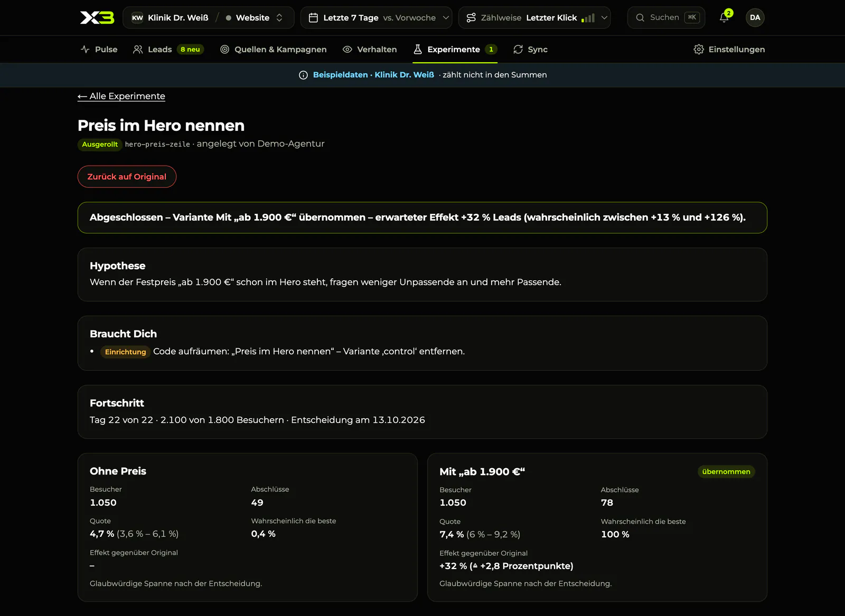The height and width of the screenshot is (616, 845).
Task: Click the Zählweise attribution icon
Action: point(471,17)
